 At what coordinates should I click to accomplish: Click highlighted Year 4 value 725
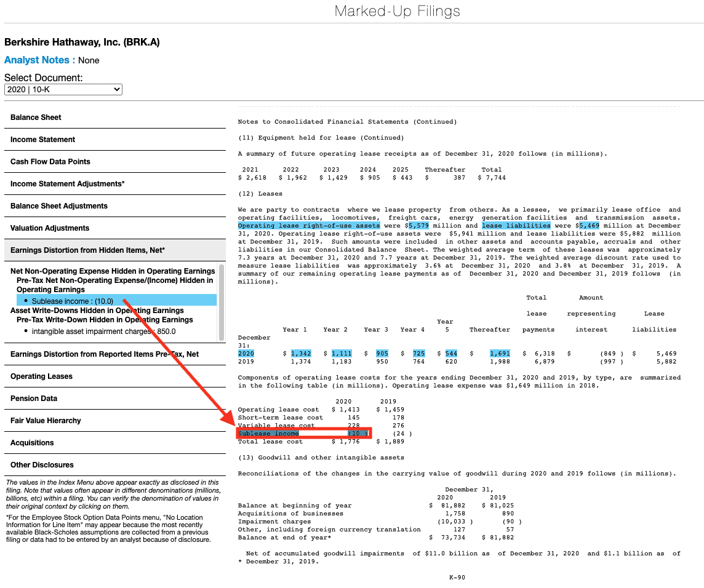(x=419, y=354)
